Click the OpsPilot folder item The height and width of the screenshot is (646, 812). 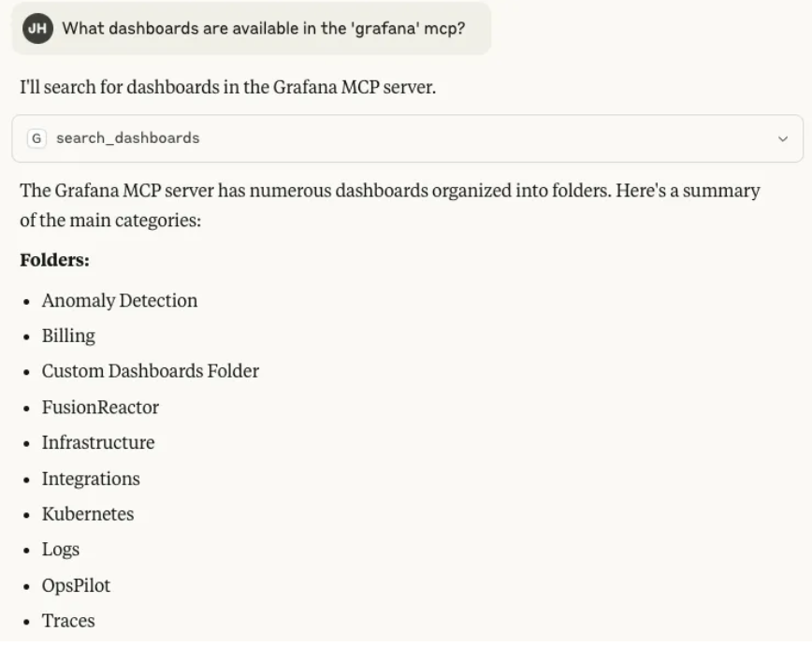pyautogui.click(x=76, y=585)
